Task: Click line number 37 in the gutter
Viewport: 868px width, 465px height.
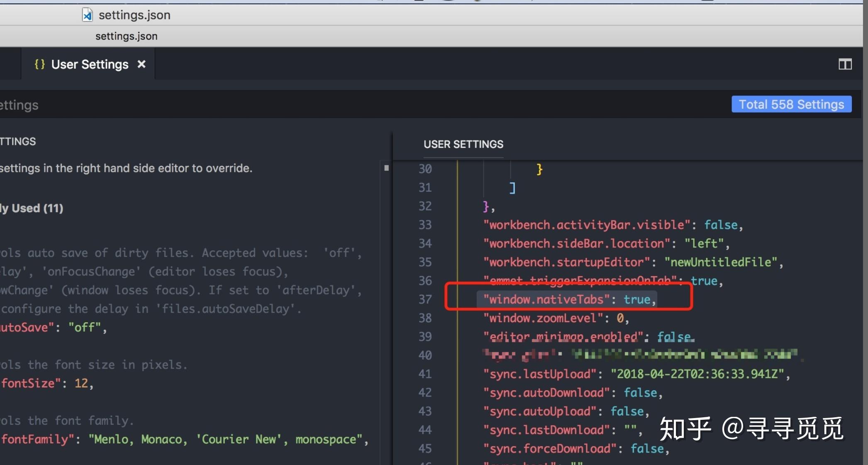Action: [x=425, y=299]
